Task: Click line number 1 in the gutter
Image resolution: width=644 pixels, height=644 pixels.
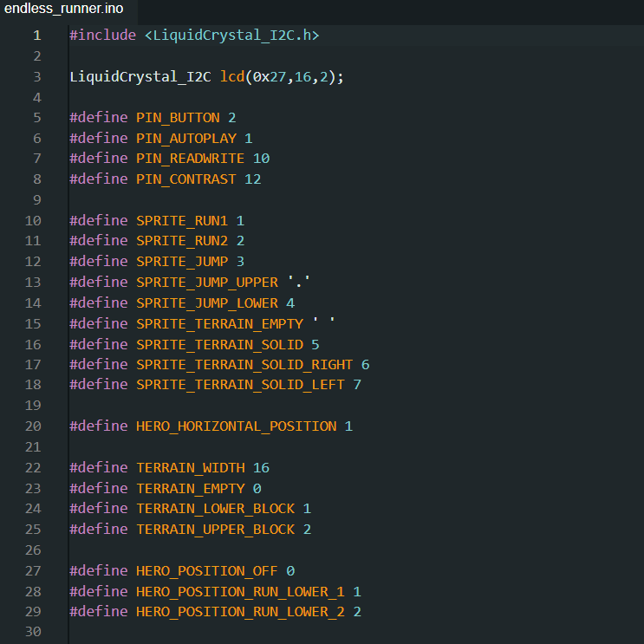Action: [37, 36]
